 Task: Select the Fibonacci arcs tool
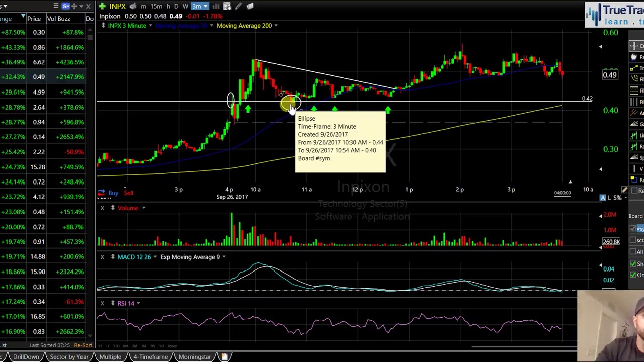click(634, 79)
